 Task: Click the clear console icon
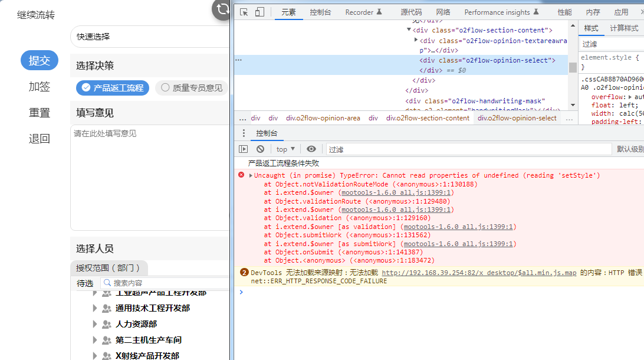coord(260,149)
